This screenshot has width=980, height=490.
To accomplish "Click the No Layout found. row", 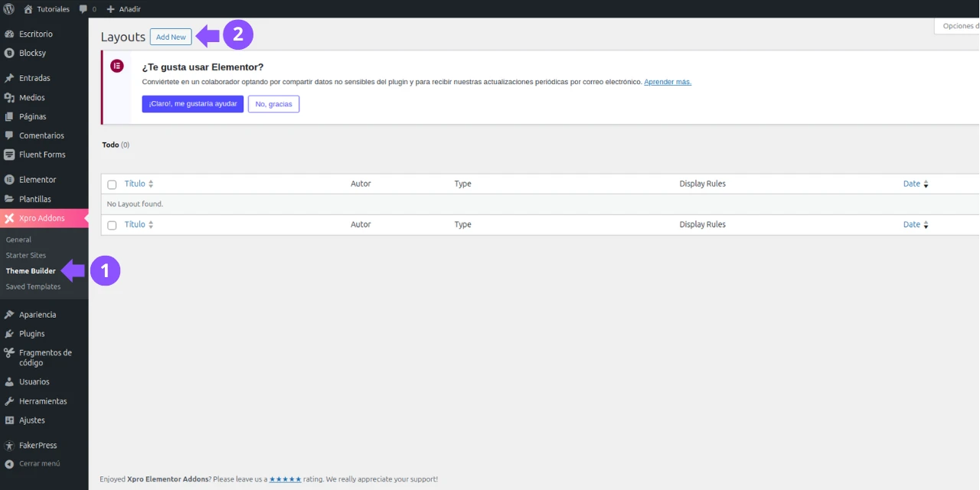I will pos(540,204).
